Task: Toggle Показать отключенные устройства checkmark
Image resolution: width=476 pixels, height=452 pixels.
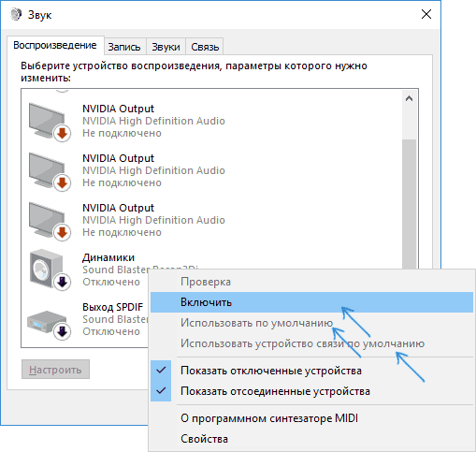Action: 161,371
